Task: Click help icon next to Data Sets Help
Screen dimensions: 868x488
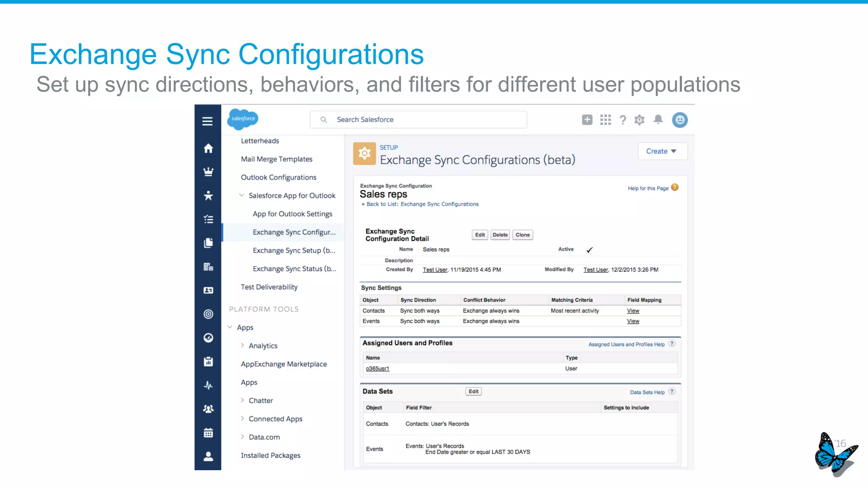Action: [x=672, y=391]
